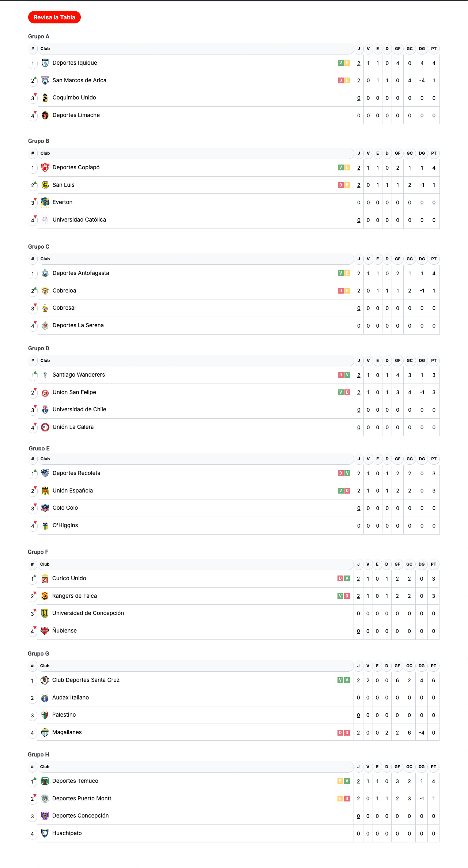Open the Santiago Wanderers club link

coord(79,375)
